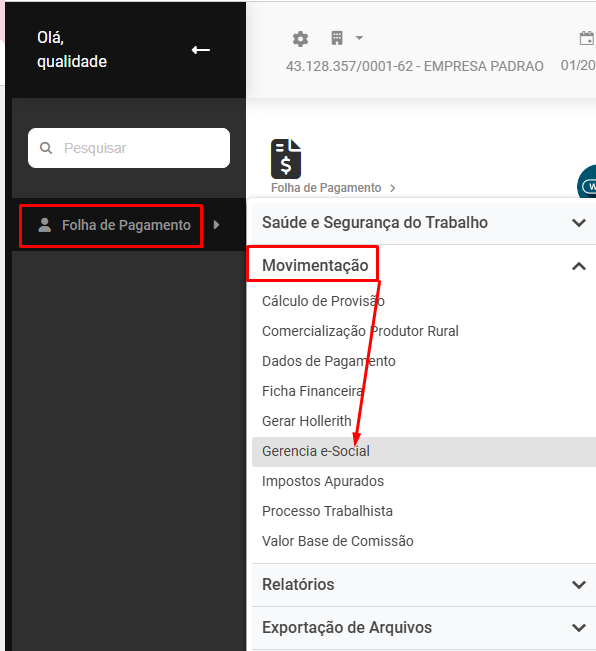596x651 pixels.
Task: Click the search magnifier icon
Action: click(x=46, y=148)
